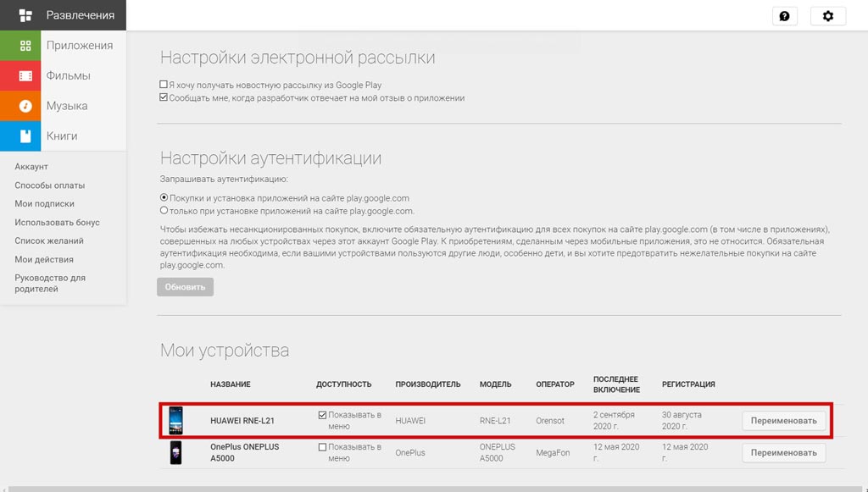Click the ПРОИЗВОДИТЕЛЬ column header
Image resolution: width=868 pixels, height=492 pixels.
pyautogui.click(x=428, y=384)
